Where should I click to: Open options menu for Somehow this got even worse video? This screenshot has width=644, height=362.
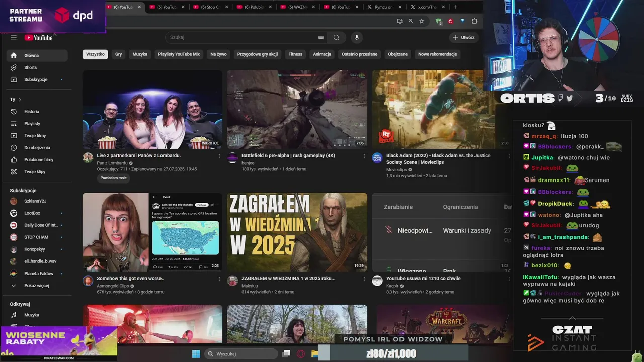220,279
